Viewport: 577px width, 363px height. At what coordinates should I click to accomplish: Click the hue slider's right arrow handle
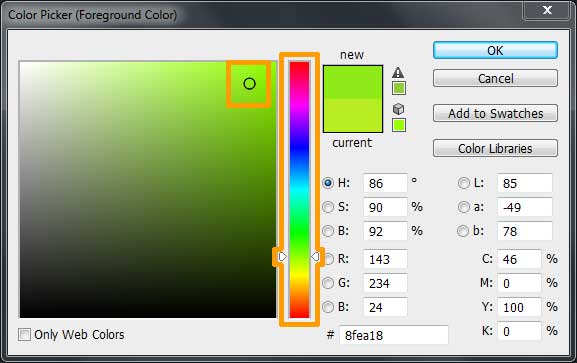(x=315, y=257)
